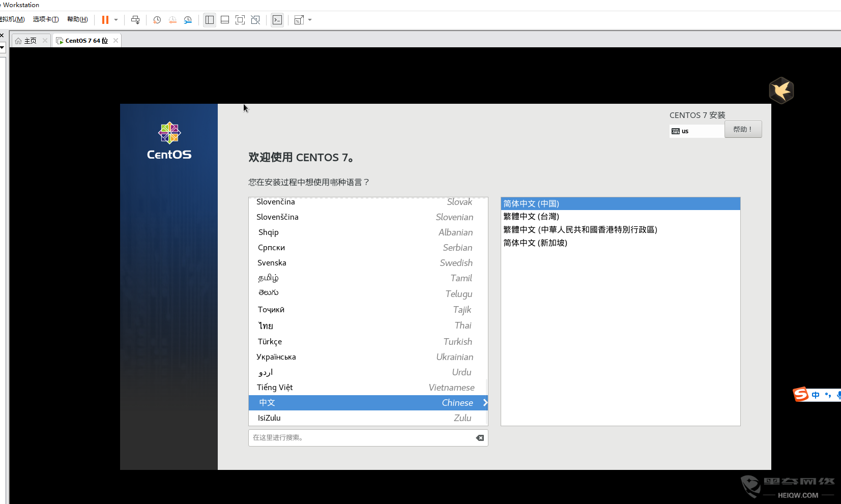
Task: Enter full screen mode from the toolbar
Action: [240, 20]
